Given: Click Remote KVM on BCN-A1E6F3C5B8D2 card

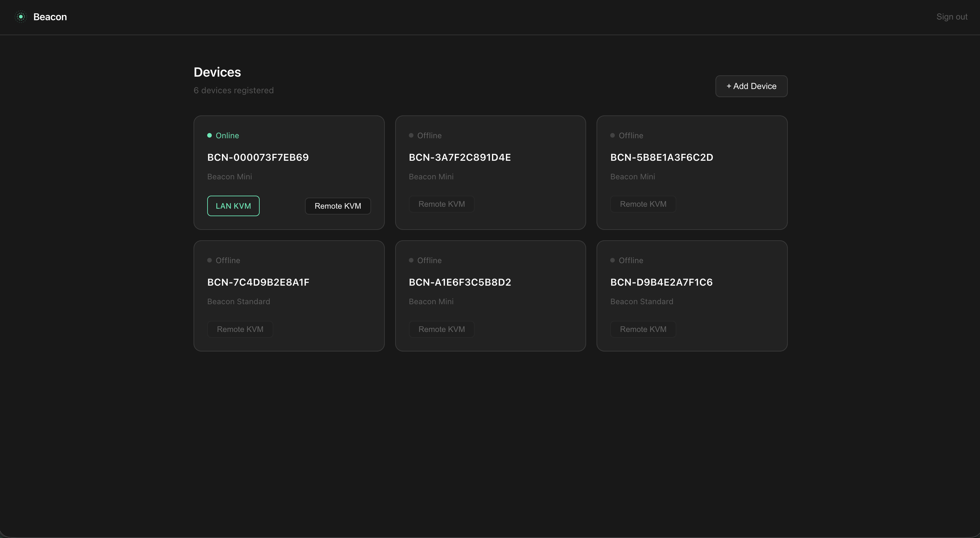Looking at the screenshot, I should [442, 329].
